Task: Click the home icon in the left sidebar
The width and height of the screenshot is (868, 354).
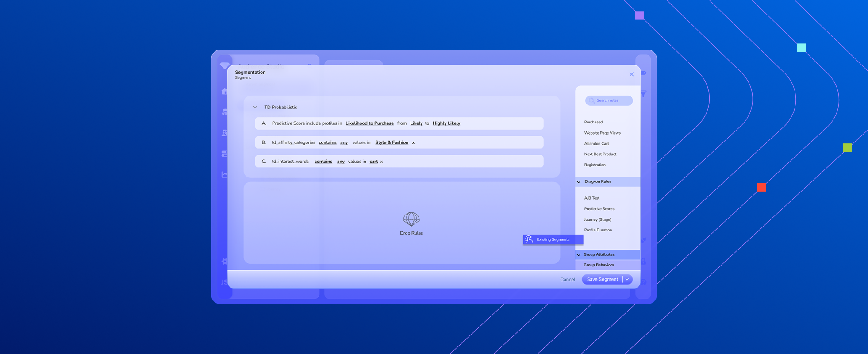Action: point(224,92)
